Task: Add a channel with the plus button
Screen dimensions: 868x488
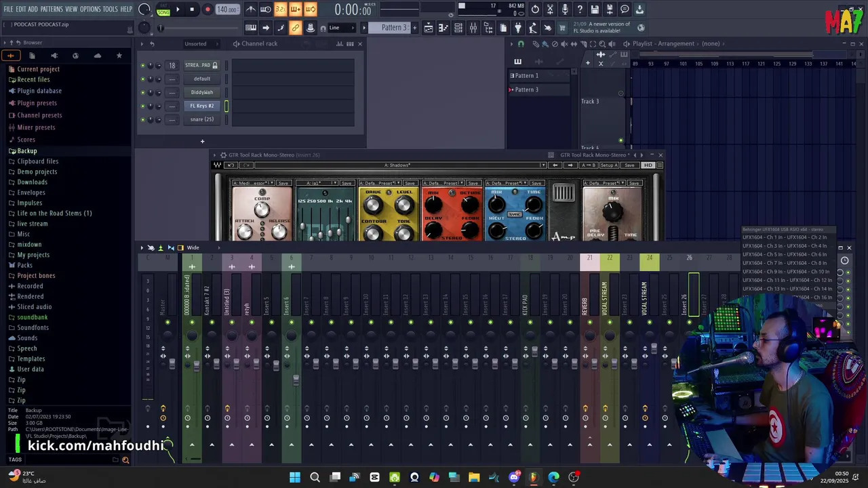Action: (202, 142)
